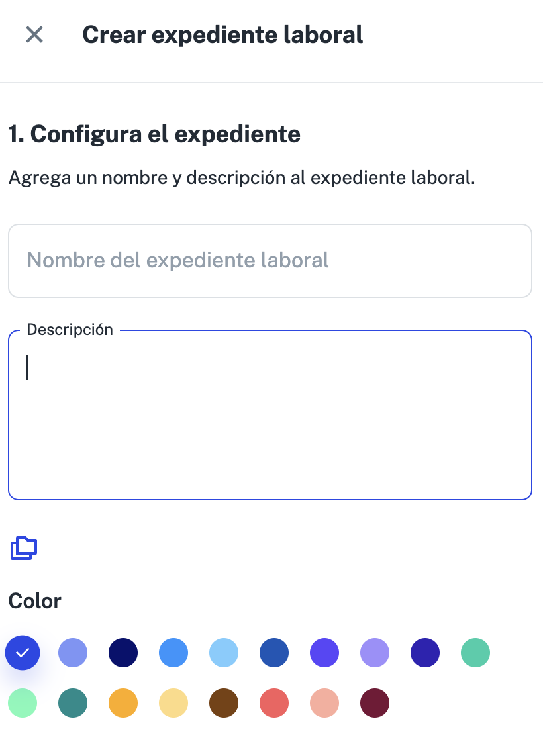Select the vivid violet-blue swatch
This screenshot has height=756, width=543.
click(x=324, y=652)
